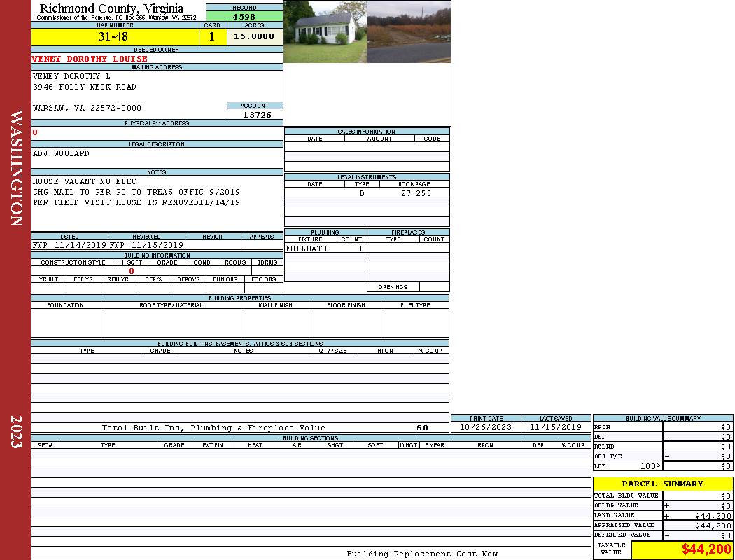Click the book/page value 27 255

click(416, 193)
